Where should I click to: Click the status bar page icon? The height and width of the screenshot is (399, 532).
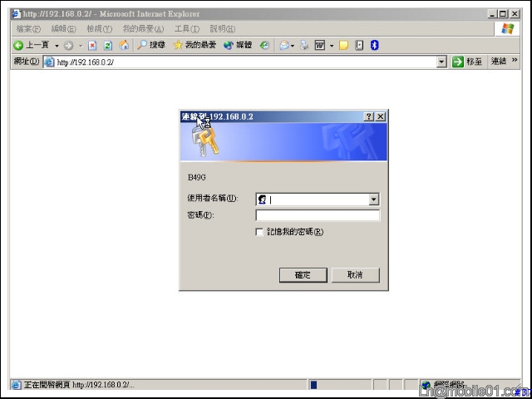coord(16,385)
